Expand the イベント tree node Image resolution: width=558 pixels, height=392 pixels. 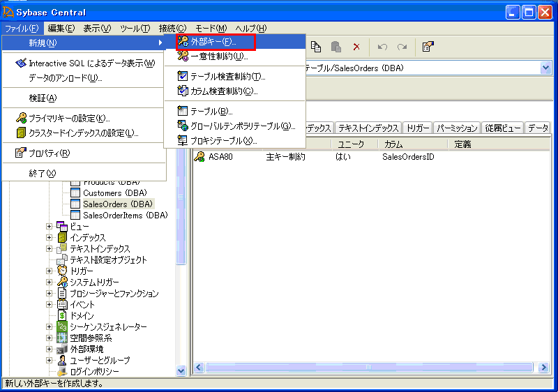pos(50,305)
